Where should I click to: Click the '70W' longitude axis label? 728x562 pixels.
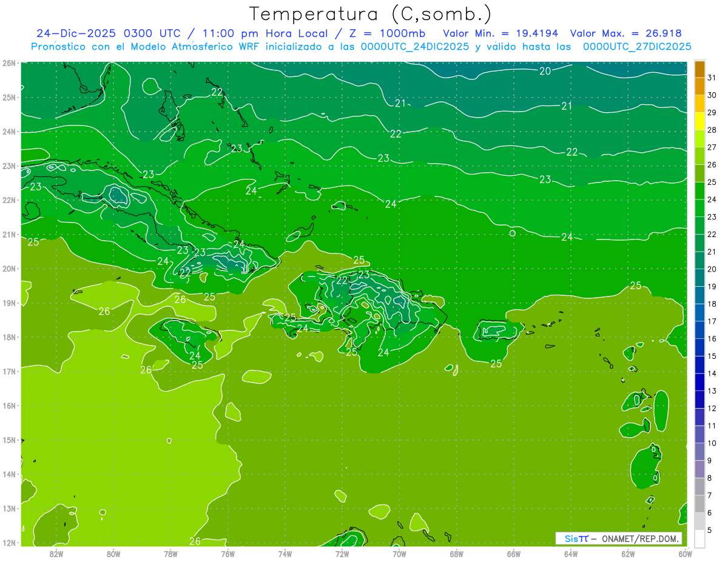click(x=399, y=554)
